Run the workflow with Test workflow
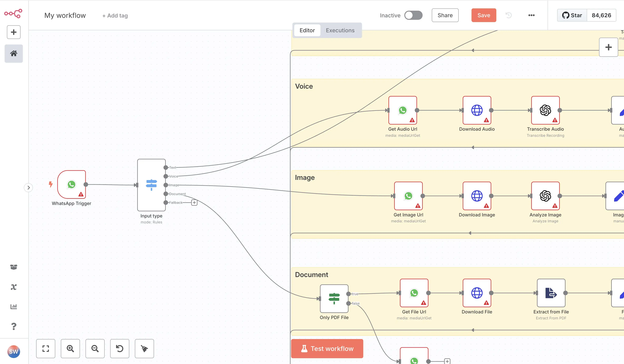 click(x=327, y=348)
